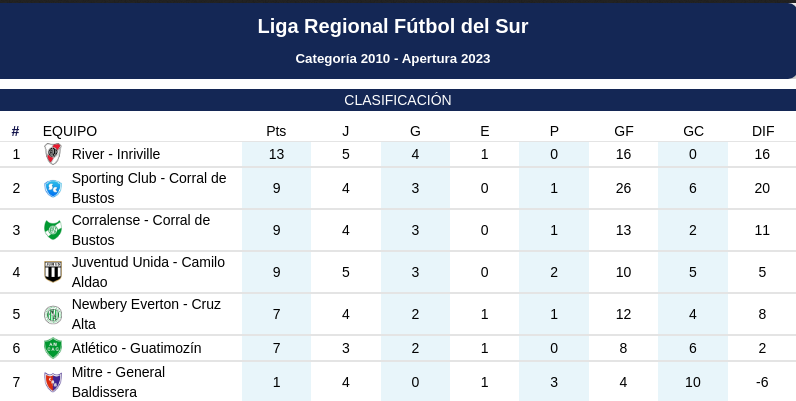Click the EQUIPO column header
The image size is (796, 401).
click(x=70, y=131)
